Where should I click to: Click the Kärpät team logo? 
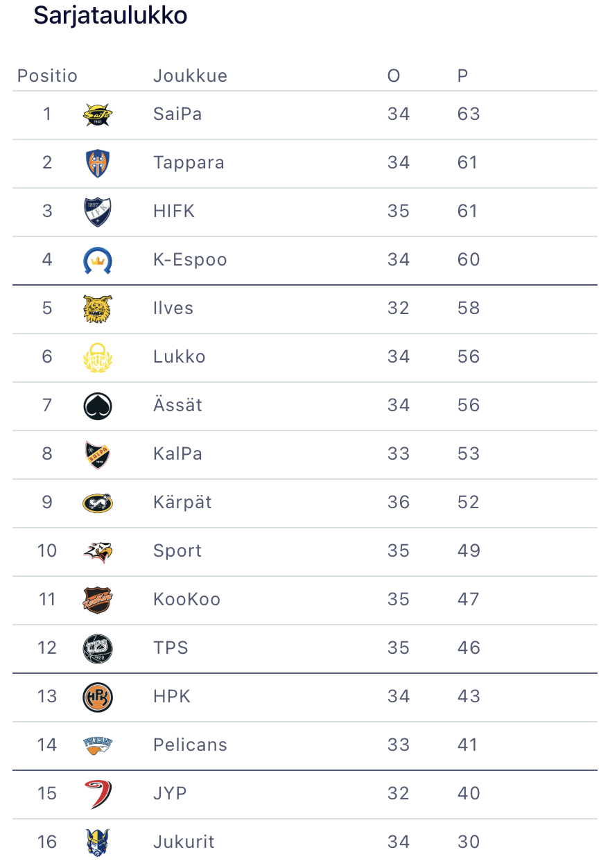click(x=97, y=503)
